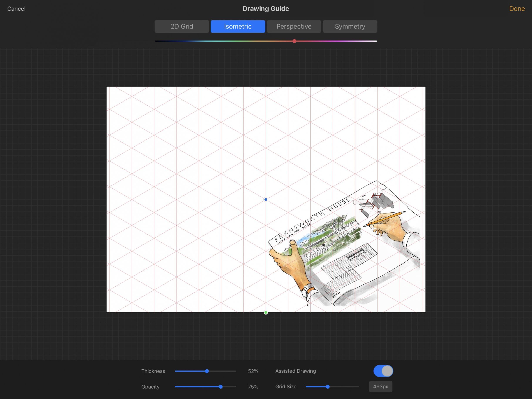Click the red hue slider knob

294,41
